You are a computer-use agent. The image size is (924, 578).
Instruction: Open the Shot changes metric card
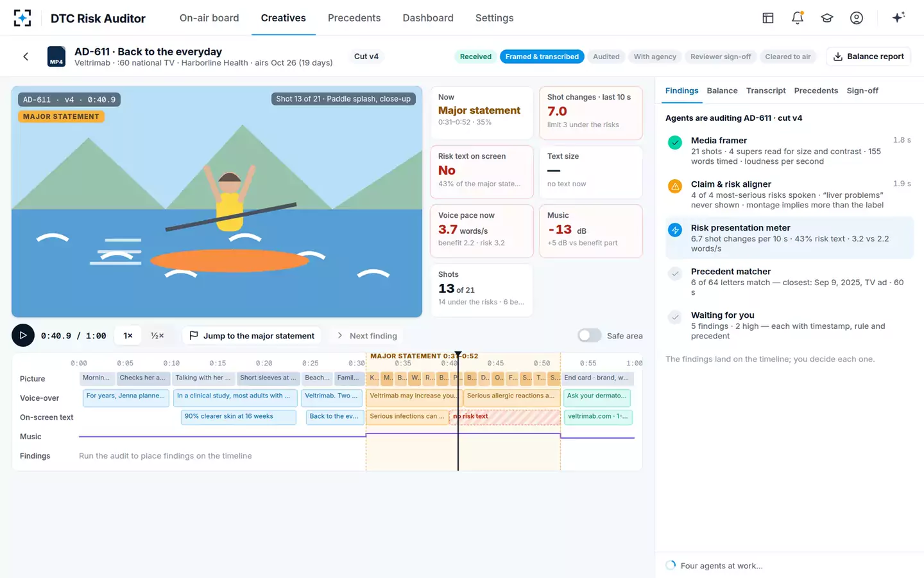[591, 113]
